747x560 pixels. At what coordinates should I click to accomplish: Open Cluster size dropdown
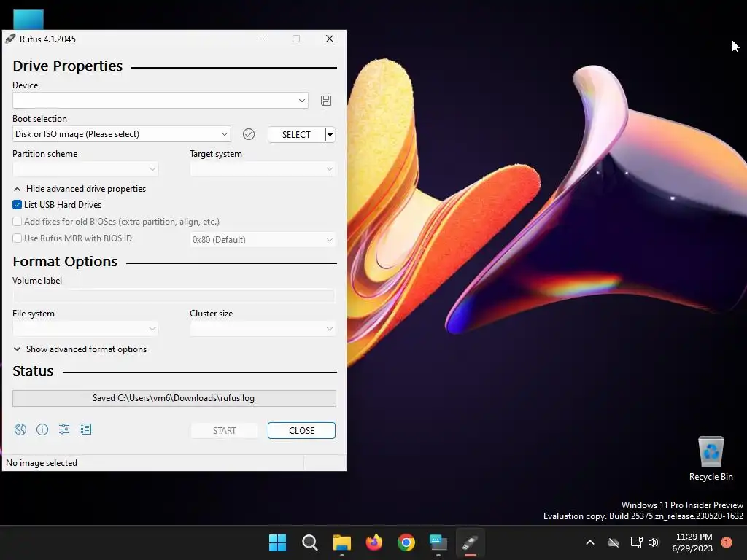click(263, 329)
